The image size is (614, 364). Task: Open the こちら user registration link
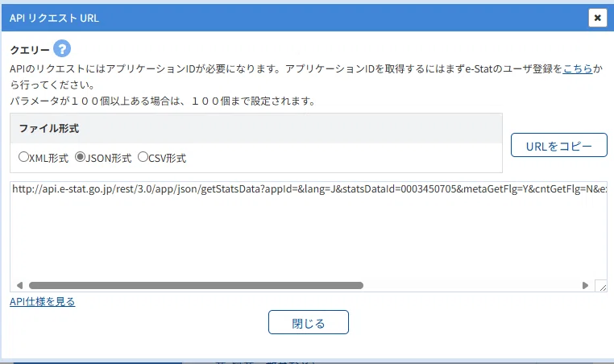point(578,69)
